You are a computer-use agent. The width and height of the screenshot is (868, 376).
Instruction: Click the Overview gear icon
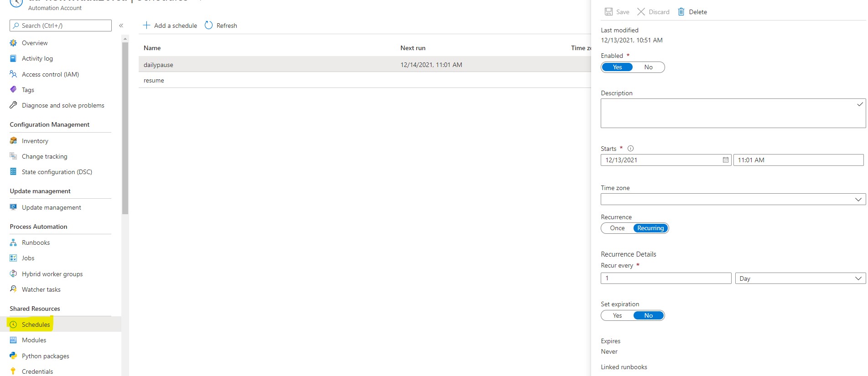coord(13,43)
